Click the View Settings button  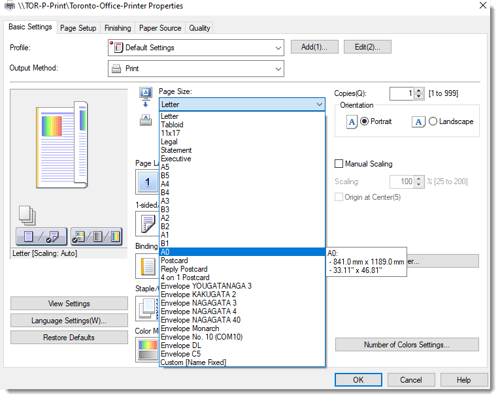[x=69, y=304]
